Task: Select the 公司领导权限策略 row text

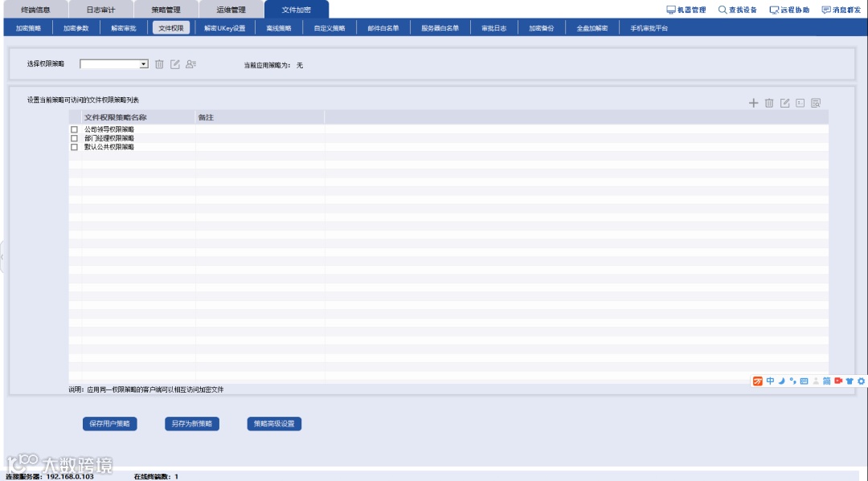Action: point(109,129)
